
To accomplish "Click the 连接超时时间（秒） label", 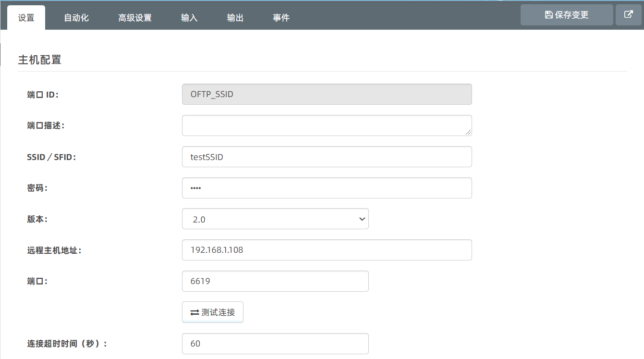I will click(67, 344).
